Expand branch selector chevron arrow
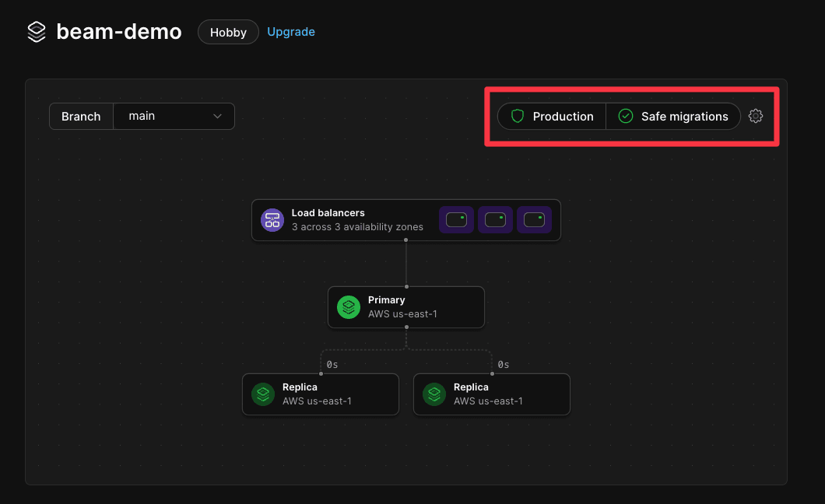This screenshot has width=825, height=504. 217,116
